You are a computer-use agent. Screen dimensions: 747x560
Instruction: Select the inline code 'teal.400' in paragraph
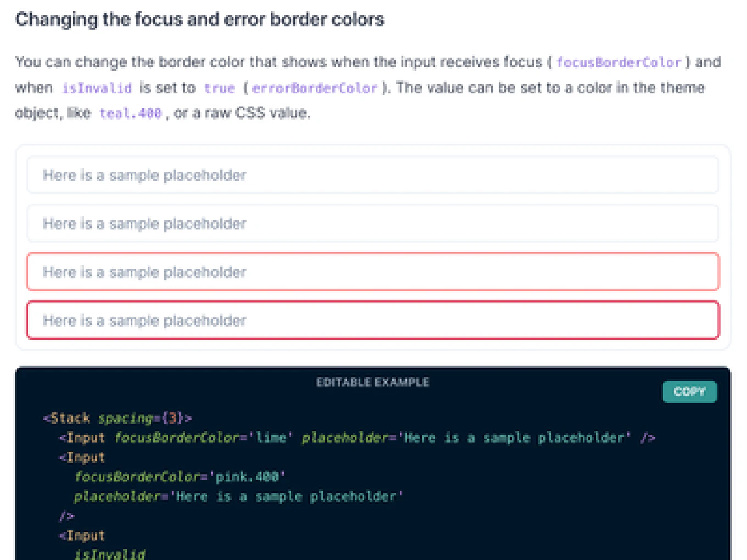pyautogui.click(x=130, y=113)
